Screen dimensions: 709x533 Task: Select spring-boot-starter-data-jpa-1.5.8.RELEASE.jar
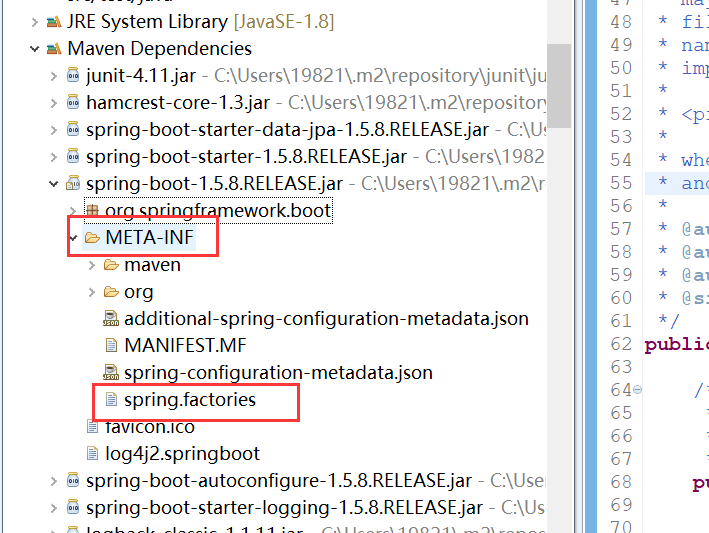288,130
